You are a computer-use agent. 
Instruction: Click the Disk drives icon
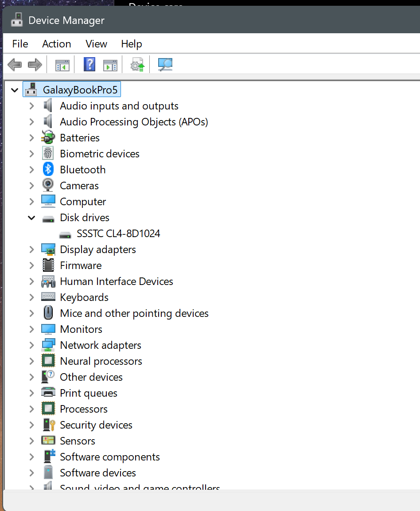click(x=48, y=219)
